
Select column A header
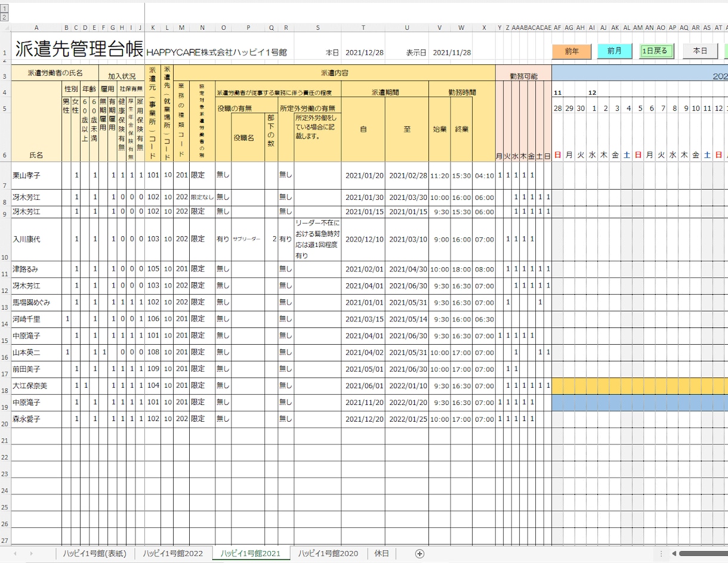tap(36, 27)
